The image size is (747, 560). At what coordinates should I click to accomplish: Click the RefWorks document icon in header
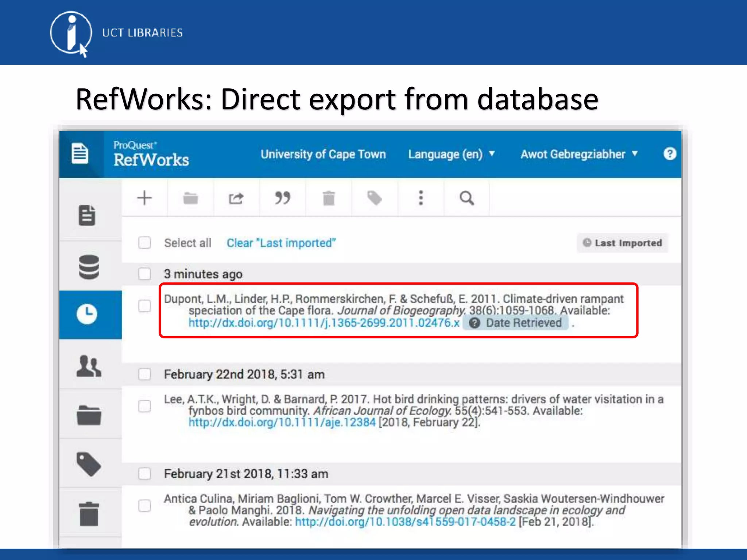(x=80, y=154)
